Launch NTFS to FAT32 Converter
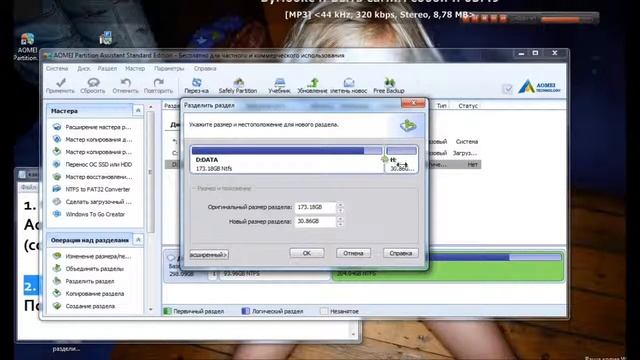 (x=91, y=189)
